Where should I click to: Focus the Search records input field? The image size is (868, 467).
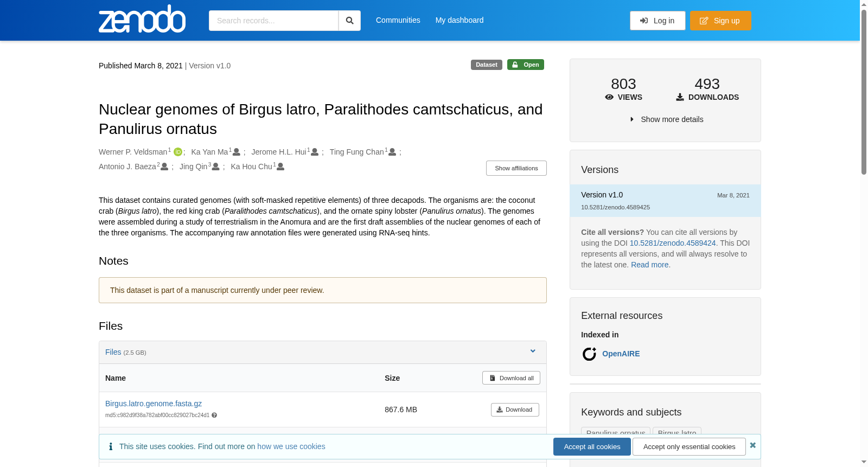(x=273, y=21)
